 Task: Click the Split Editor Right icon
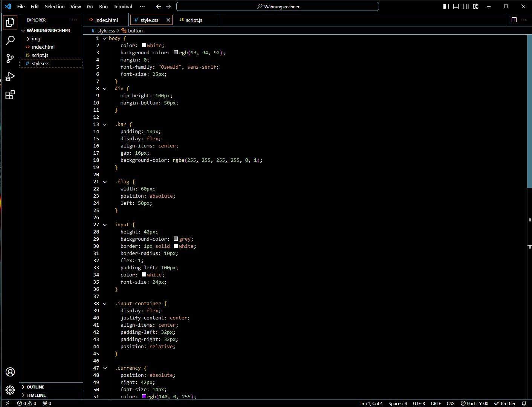pos(514,20)
